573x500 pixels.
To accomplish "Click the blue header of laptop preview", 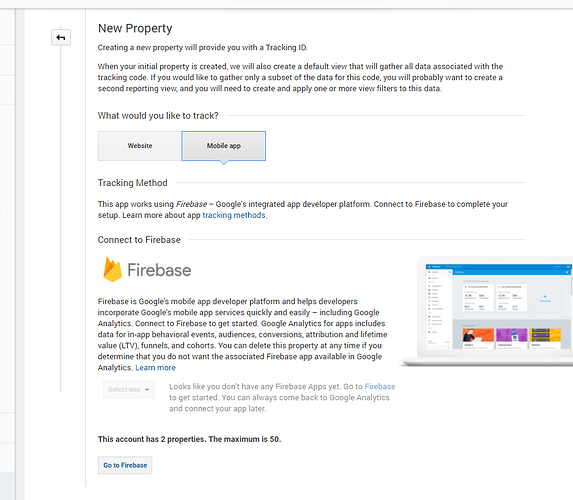I will (x=499, y=267).
